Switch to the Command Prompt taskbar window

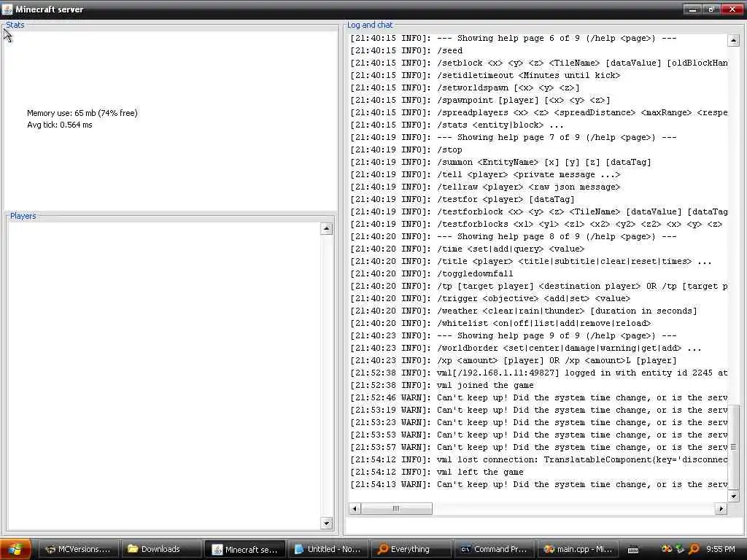pyautogui.click(x=495, y=549)
